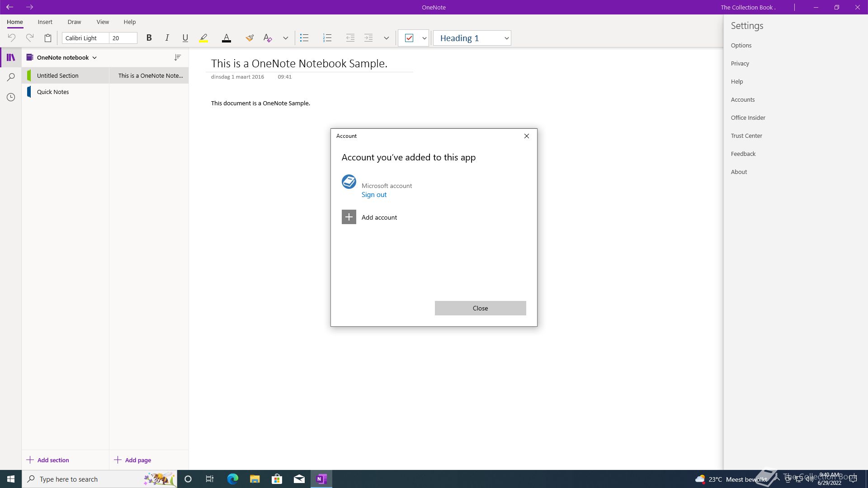Click the Close button in Account dialog
Viewport: 868px width, 488px height.
481,308
